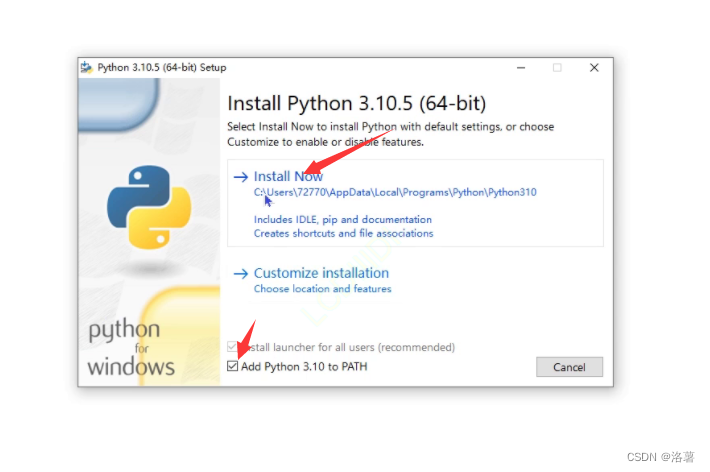Viewport: 710px width, 472px height.
Task: Click the 'Install Python 3.10.5 (64-bit)' heading
Action: pos(356,103)
